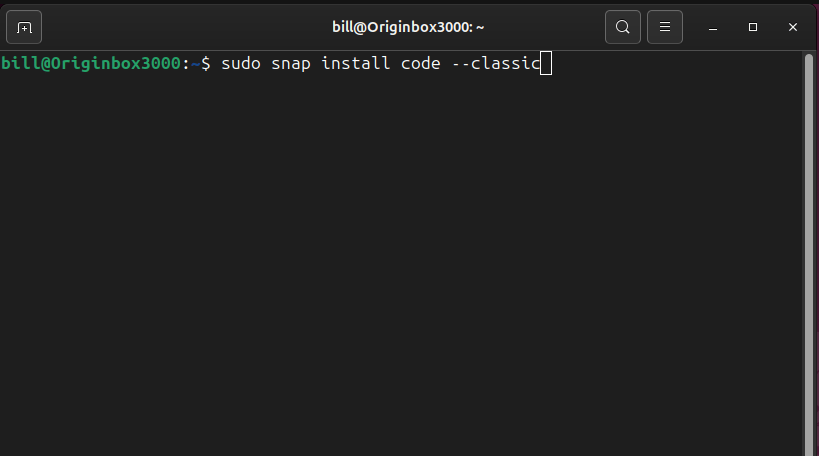Click the window title 'bill@Originbox3000: ~'
The height and width of the screenshot is (456, 819).
click(x=409, y=27)
